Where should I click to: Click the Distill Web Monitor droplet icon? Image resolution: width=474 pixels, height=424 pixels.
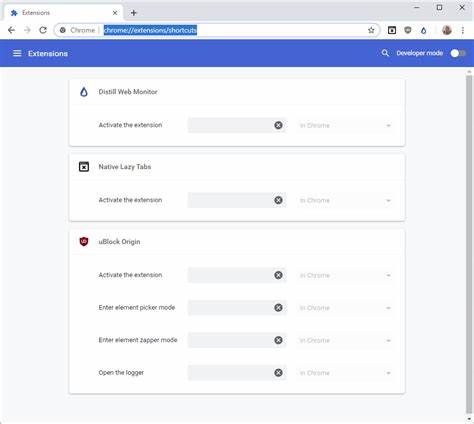coord(84,92)
